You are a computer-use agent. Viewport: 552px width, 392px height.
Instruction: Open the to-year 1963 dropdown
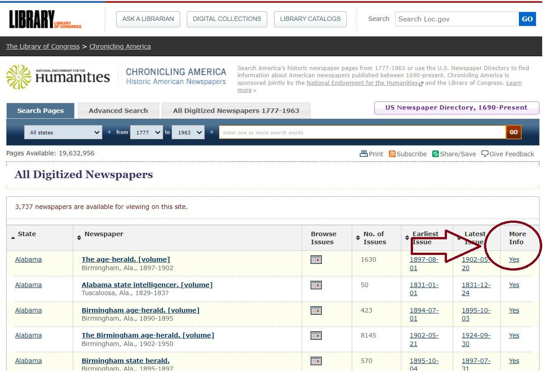[188, 132]
